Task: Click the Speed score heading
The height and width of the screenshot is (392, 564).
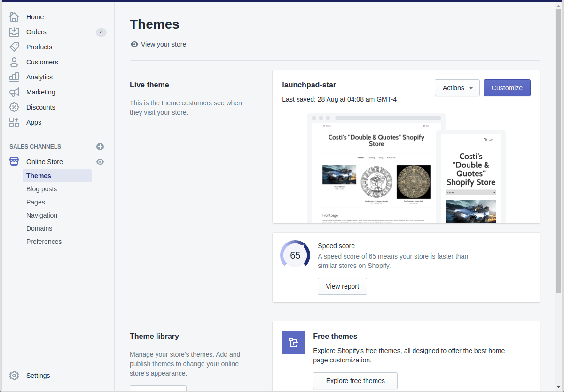Action: [336, 246]
